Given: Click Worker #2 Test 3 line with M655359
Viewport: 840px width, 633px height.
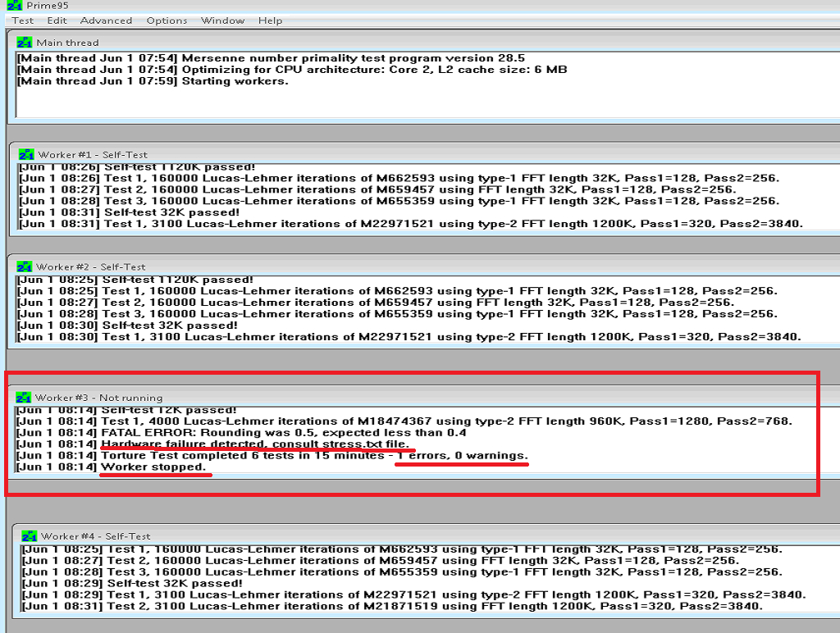Looking at the screenshot, I should (397, 314).
